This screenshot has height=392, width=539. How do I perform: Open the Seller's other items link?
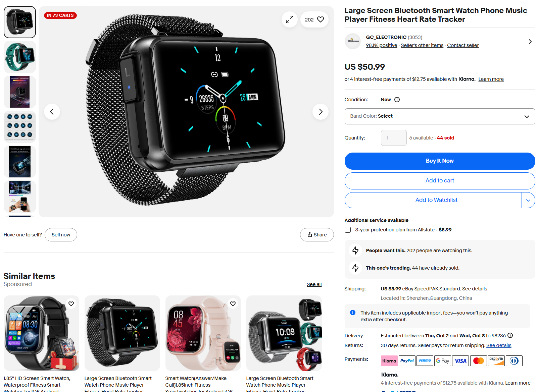(422, 45)
